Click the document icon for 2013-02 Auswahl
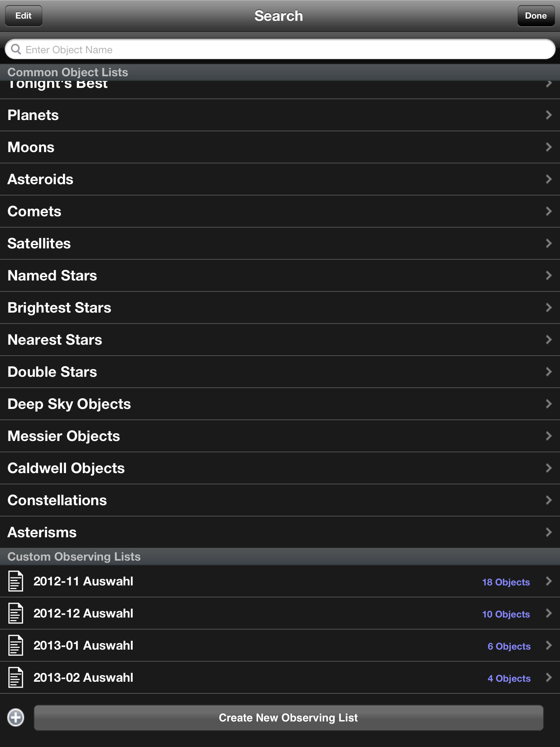The width and height of the screenshot is (560, 747). (16, 677)
